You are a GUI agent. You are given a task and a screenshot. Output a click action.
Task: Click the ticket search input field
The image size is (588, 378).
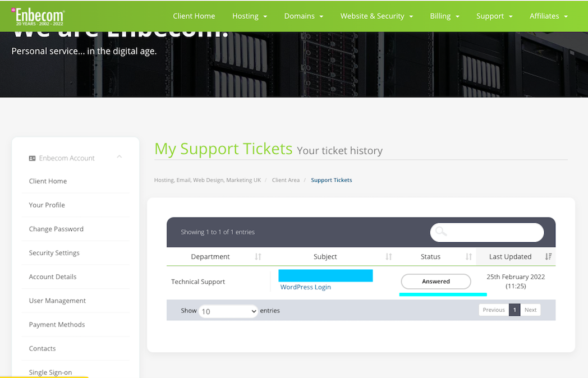click(487, 233)
